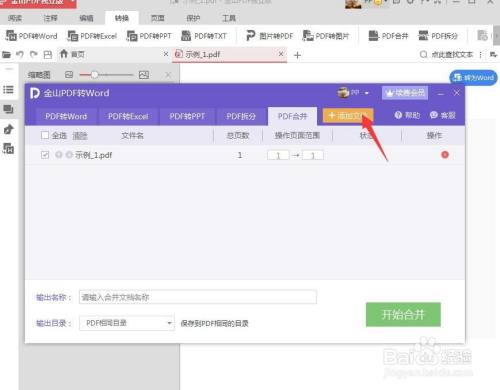Viewport: 500px width, 390px height.
Task: Click the 示例_1.pdf file name in list
Action: tap(94, 155)
